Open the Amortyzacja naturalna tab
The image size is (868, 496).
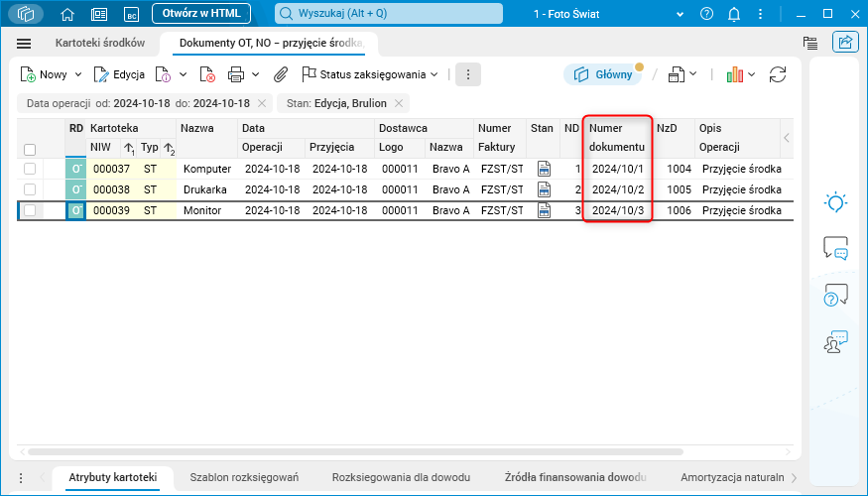pos(732,477)
